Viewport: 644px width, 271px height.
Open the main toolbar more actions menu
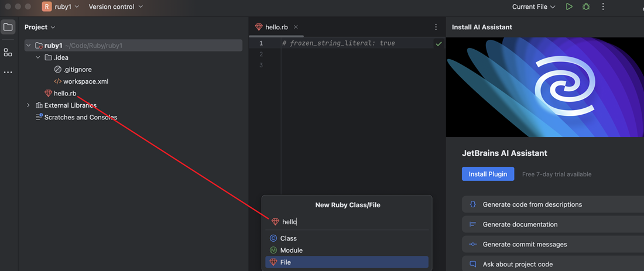pyautogui.click(x=603, y=6)
